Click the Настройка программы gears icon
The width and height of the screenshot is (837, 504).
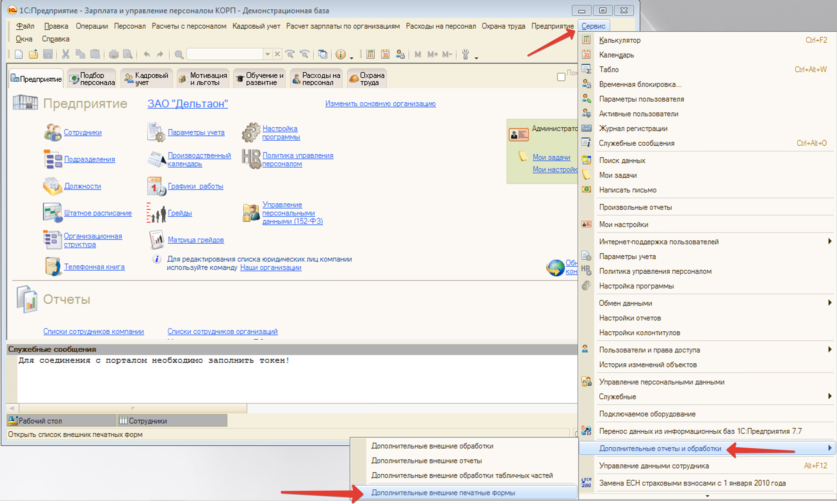(251, 133)
